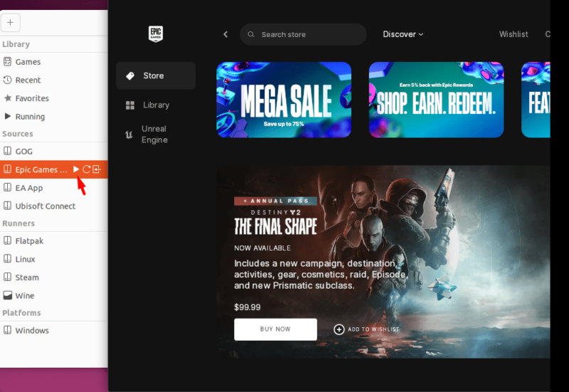This screenshot has width=569, height=392.
Task: Open Unreal Engine section
Action: 156,134
